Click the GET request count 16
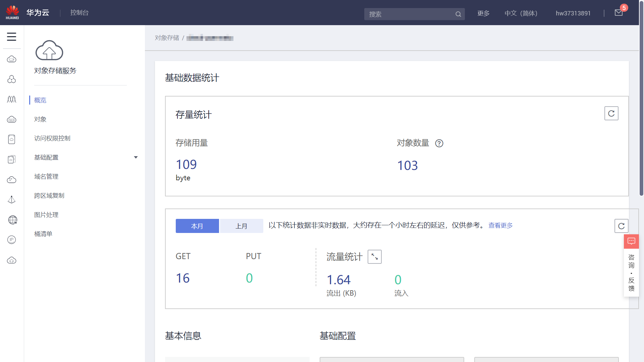 pos(183,278)
